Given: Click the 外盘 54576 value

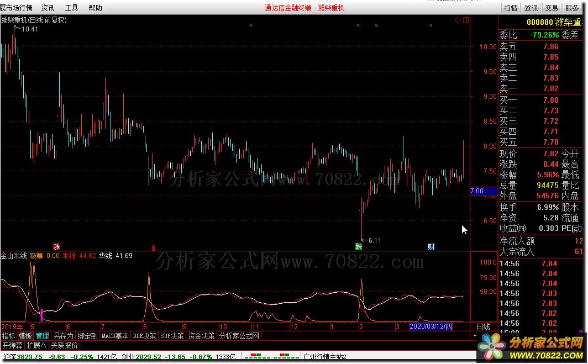Looking at the screenshot, I should (x=548, y=196).
